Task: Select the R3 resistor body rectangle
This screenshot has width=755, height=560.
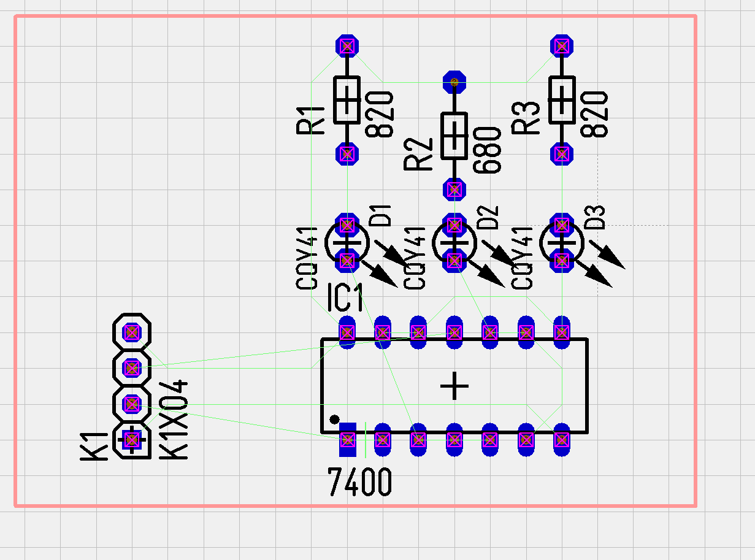Action: 561,100
